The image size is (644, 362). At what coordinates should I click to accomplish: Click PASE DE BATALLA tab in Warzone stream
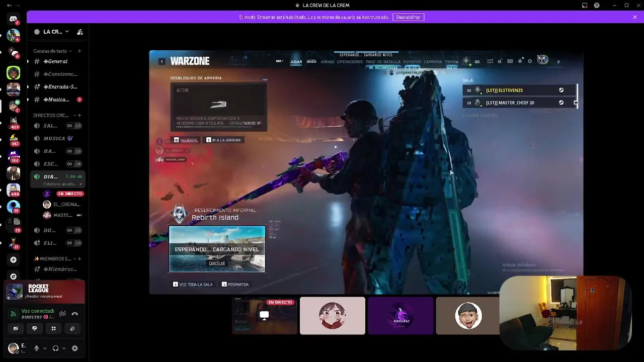[x=383, y=62]
